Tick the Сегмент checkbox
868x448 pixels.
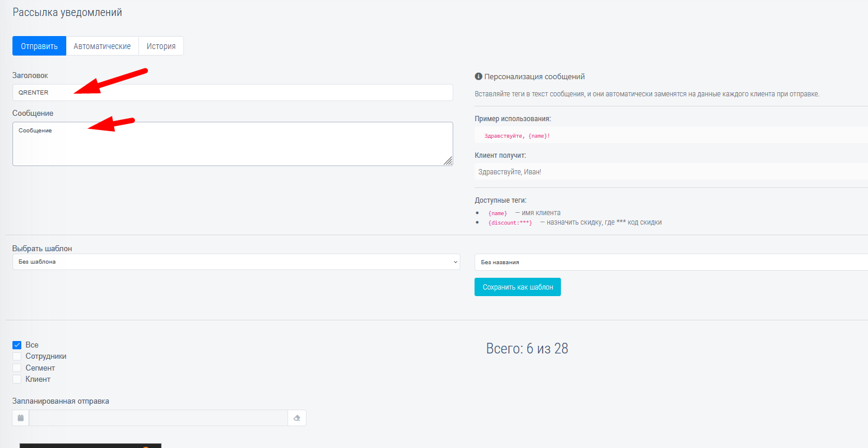(x=17, y=368)
